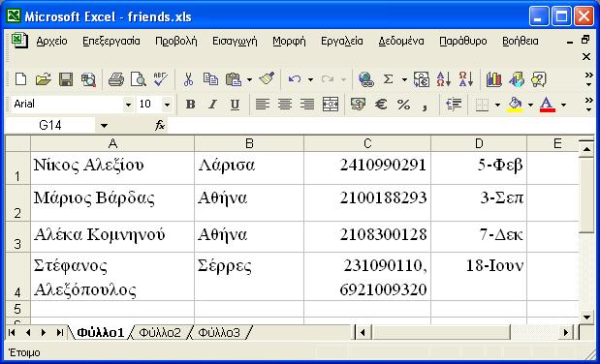The image size is (600, 364).
Task: Click the G14 Name Box field
Action: pos(50,126)
